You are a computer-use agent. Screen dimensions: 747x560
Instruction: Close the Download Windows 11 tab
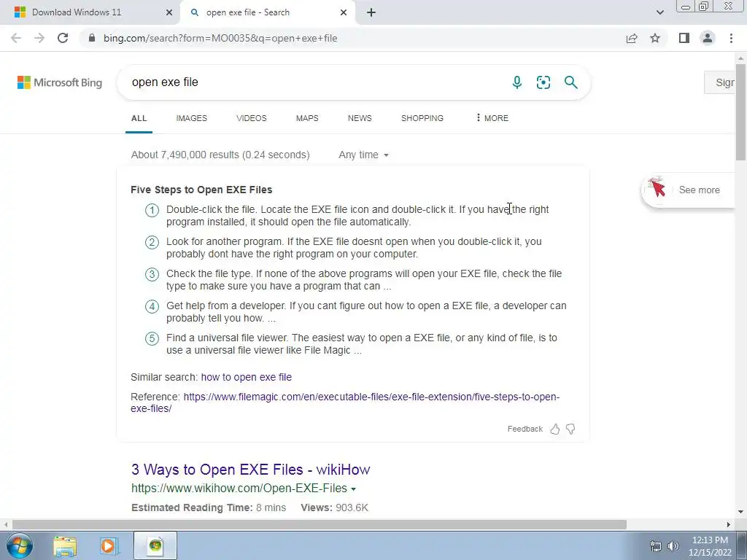(169, 12)
